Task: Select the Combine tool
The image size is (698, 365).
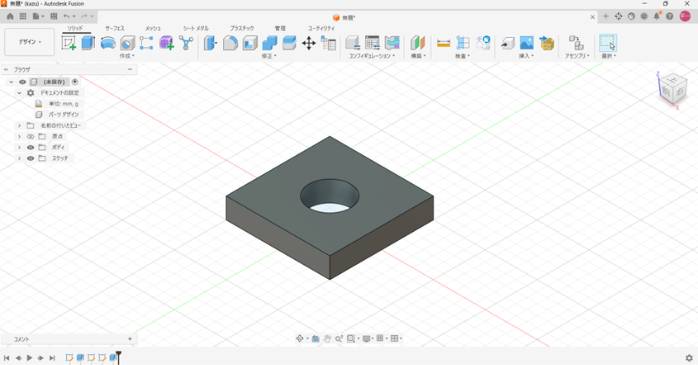Action: [x=269, y=43]
